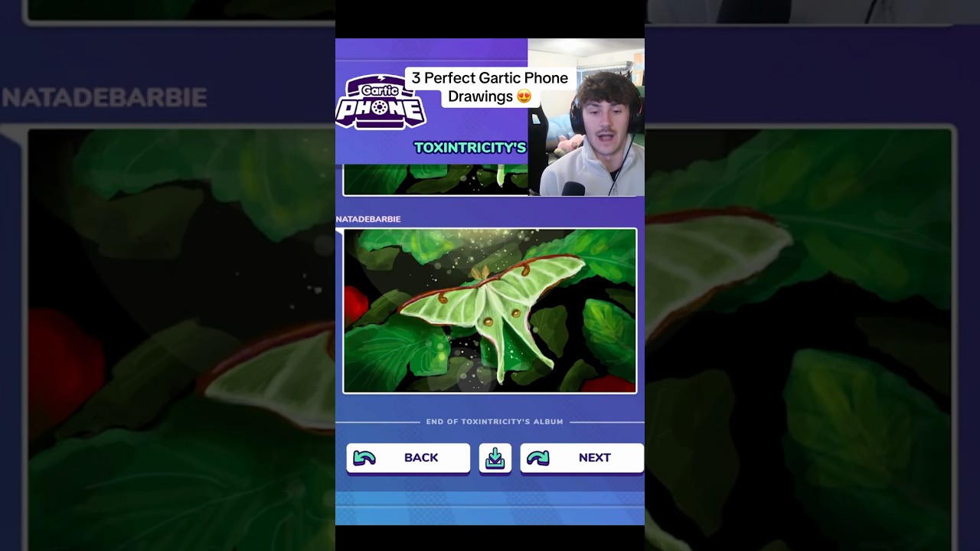Open the luna moth drawing by NATADEBARBIE
Screen dimensions: 980x551
(490, 311)
